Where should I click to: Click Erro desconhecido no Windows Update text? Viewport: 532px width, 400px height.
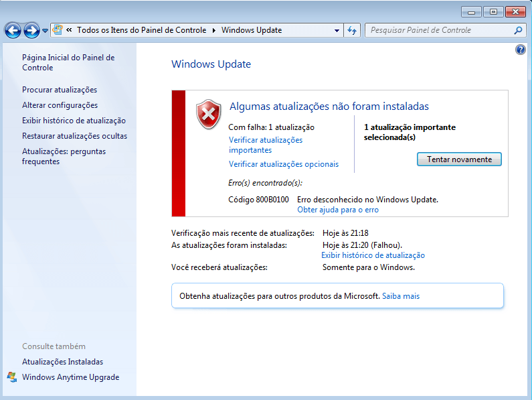(367, 200)
